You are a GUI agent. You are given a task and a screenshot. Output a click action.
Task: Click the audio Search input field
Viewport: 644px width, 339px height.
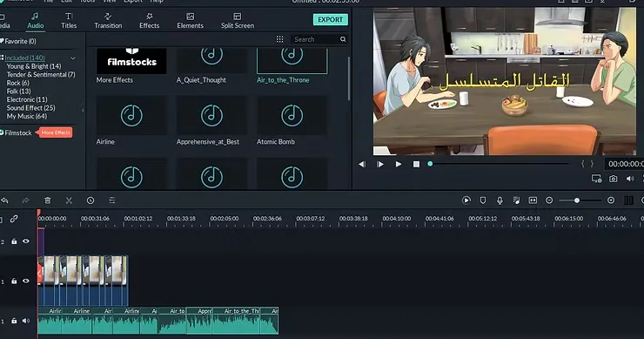316,39
